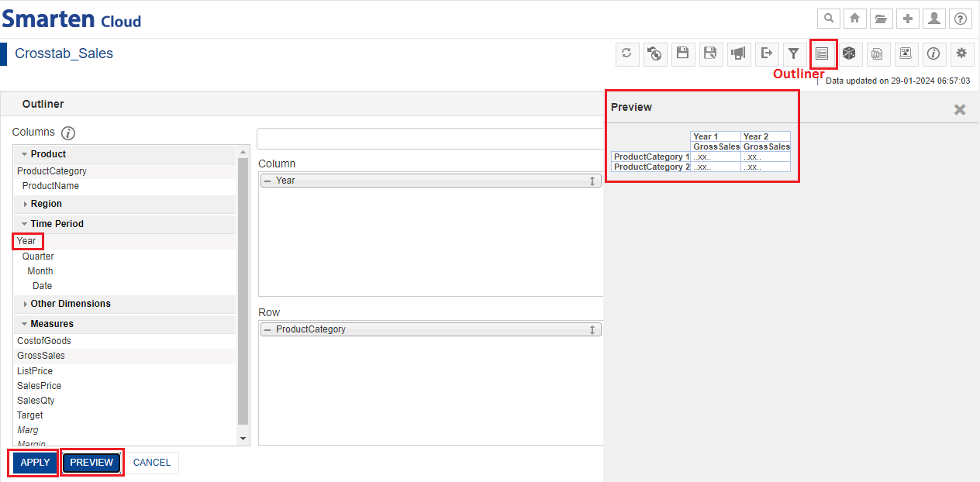The width and height of the screenshot is (980, 482).
Task: Click Crosstab_Sales title text
Action: tap(64, 53)
